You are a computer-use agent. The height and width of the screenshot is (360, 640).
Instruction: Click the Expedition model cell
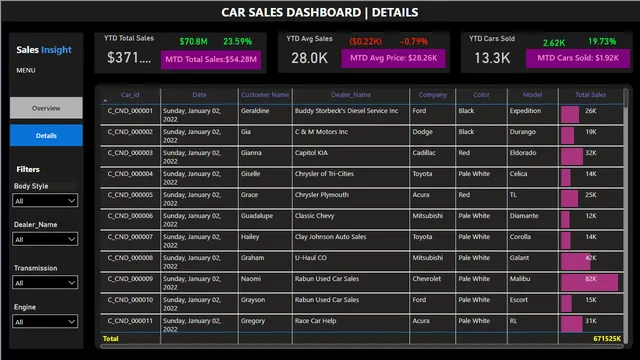pyautogui.click(x=525, y=111)
